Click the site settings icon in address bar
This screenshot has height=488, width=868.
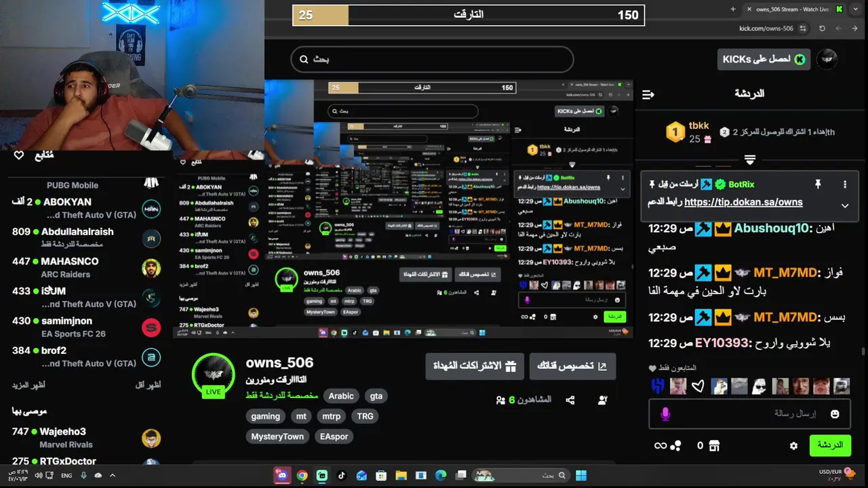click(804, 28)
